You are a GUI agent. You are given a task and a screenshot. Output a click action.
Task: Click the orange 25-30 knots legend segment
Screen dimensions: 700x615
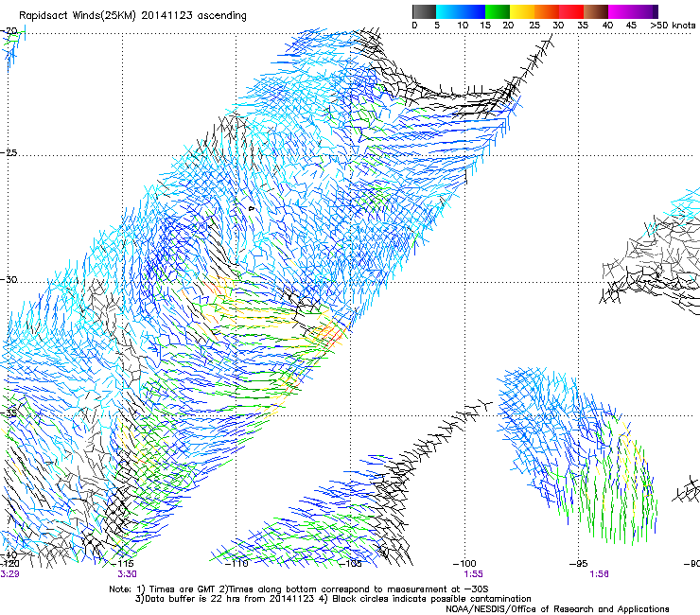click(x=547, y=11)
